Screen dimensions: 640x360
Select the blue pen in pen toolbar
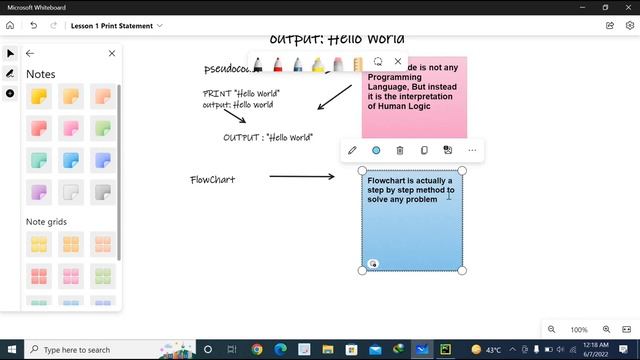pos(298,64)
